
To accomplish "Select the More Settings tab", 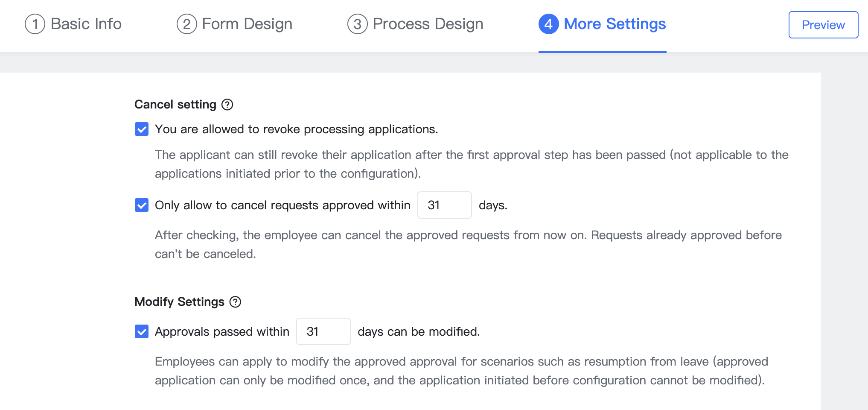I will 615,24.
